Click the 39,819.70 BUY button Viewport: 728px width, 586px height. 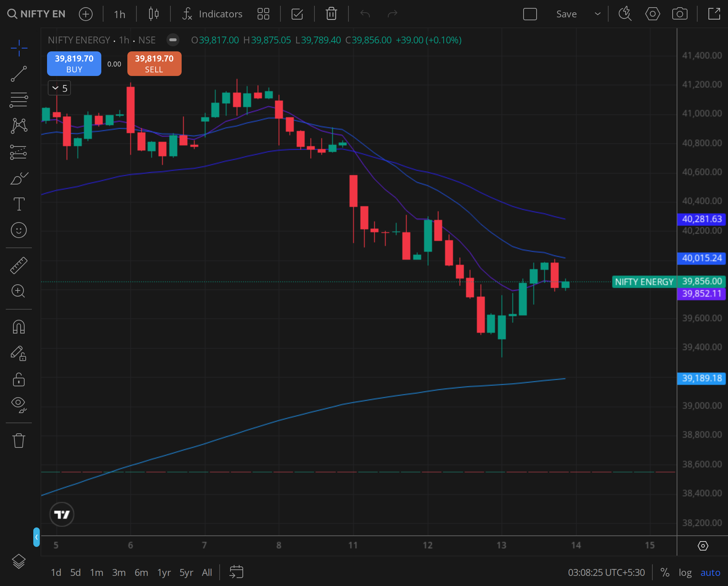(74, 64)
